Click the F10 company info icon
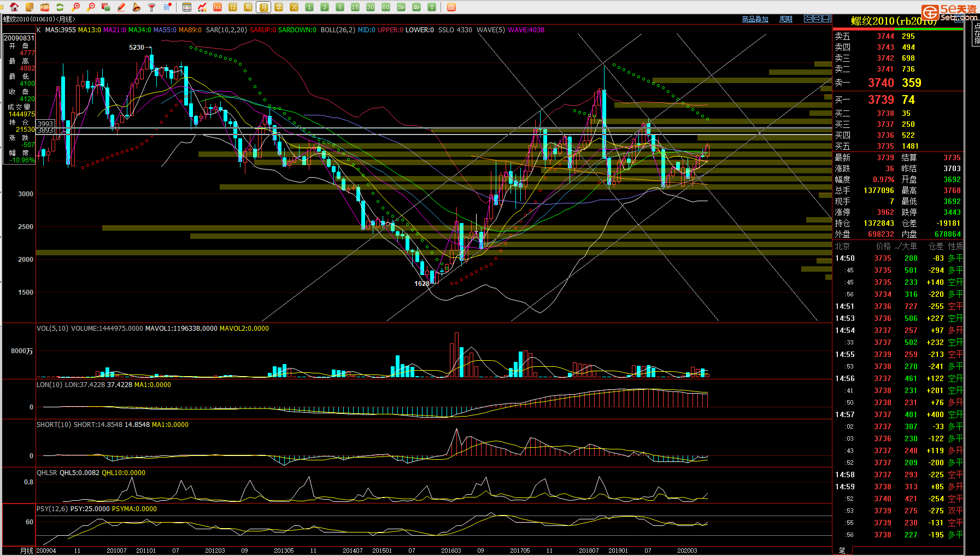Screen dimensions: 980x556 45,7
